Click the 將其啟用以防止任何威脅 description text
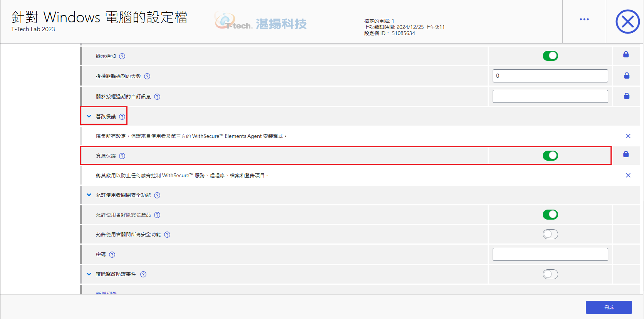This screenshot has height=319, width=644. tap(182, 176)
